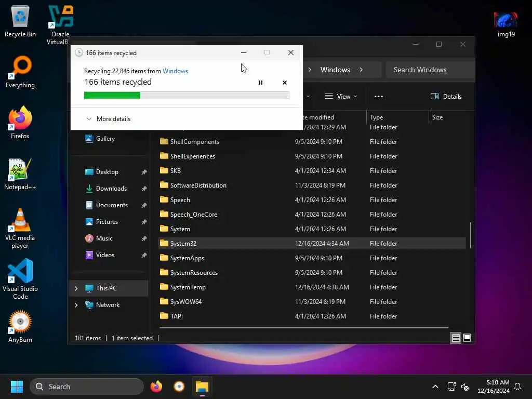Click the green recycling progress bar
The height and width of the screenshot is (399, 532).
187,96
